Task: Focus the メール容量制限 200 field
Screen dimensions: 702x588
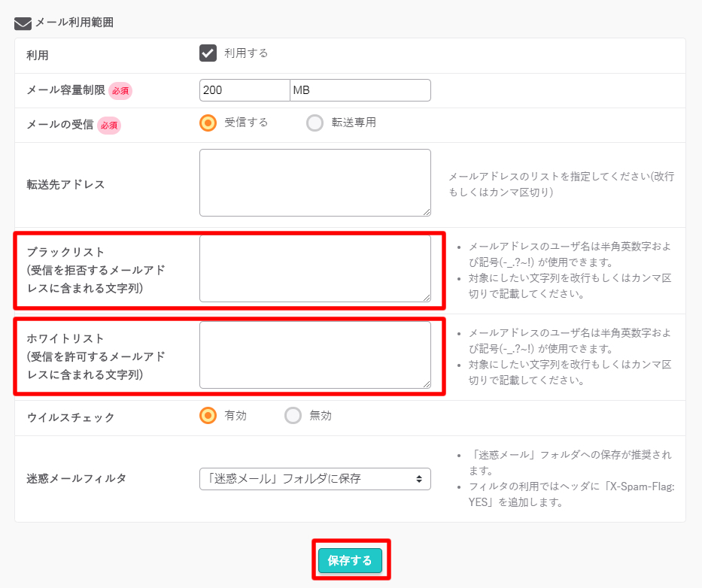Action: click(245, 90)
